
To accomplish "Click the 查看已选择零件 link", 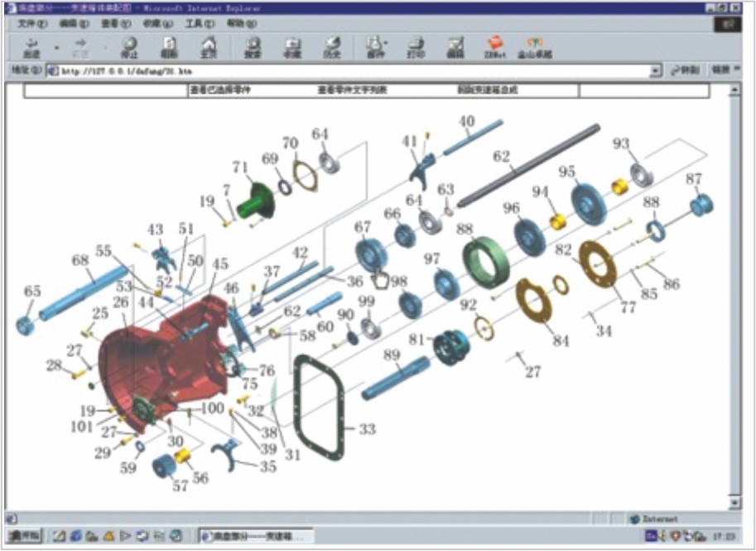I will click(x=220, y=90).
